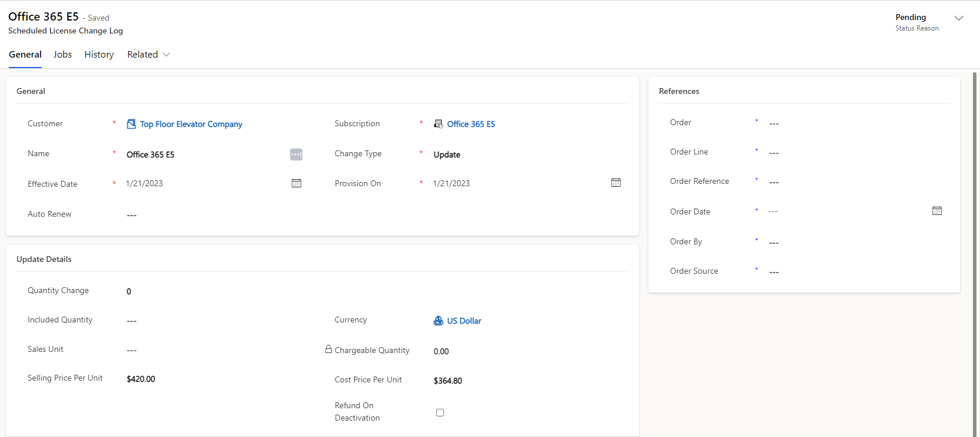This screenshot has width=980, height=437.
Task: Click the Chargeable Quantity lock icon
Action: [x=329, y=349]
